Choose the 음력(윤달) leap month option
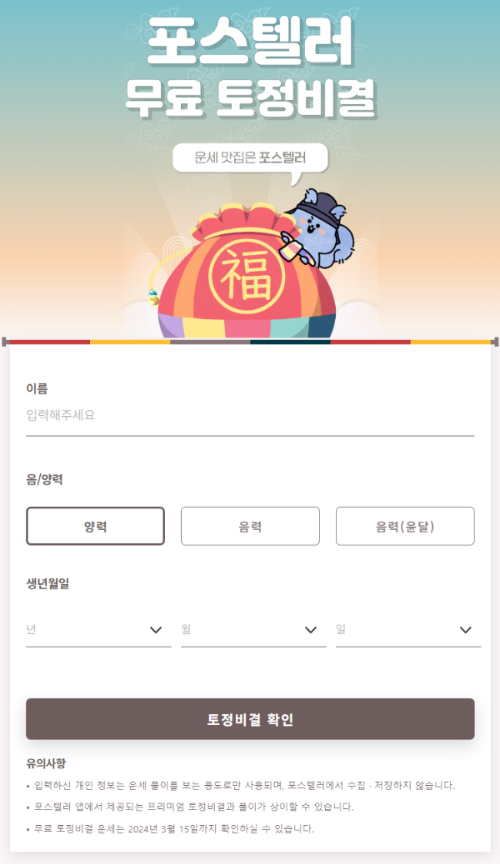The height and width of the screenshot is (864, 500). pyautogui.click(x=405, y=526)
